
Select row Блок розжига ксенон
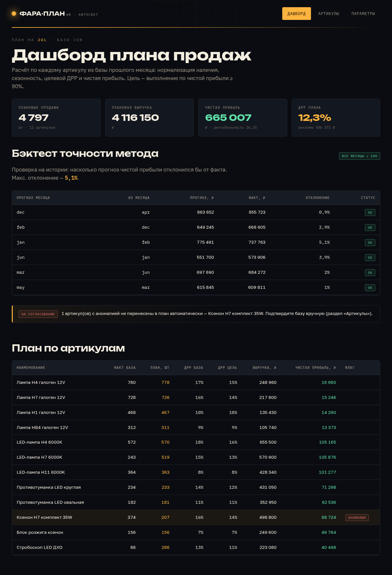tap(196, 533)
